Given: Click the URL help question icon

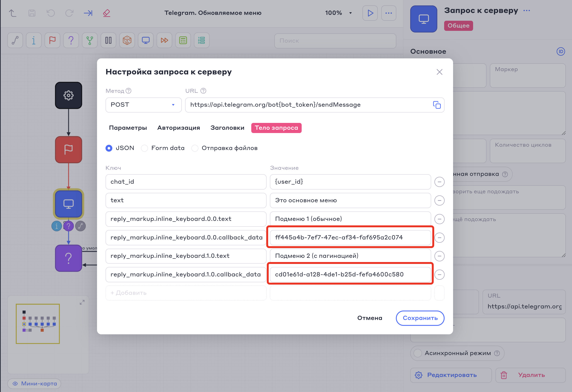Looking at the screenshot, I should pyautogui.click(x=203, y=91).
